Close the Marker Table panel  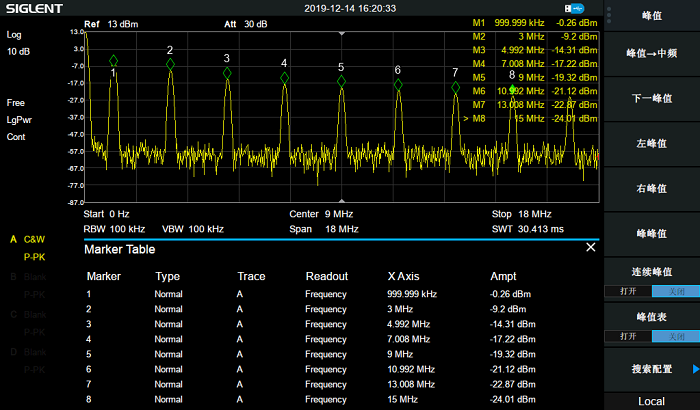click(590, 247)
